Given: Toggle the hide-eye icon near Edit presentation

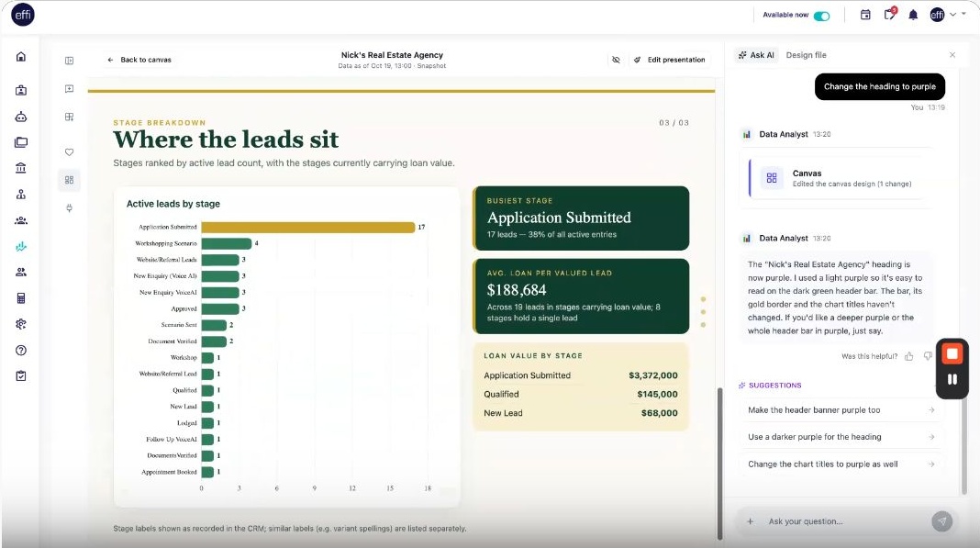Looking at the screenshot, I should tap(617, 60).
